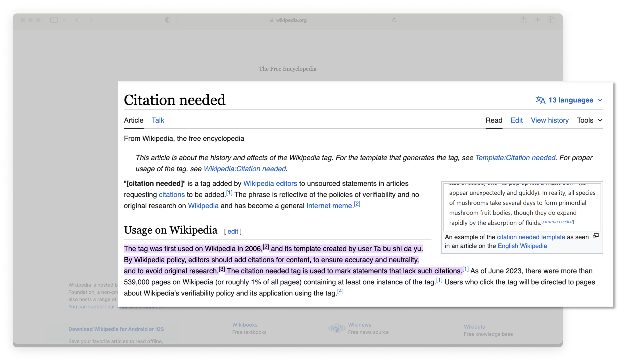This screenshot has height=364, width=619.
Task: Expand the sidebar chevron next to sidebar button
Action: click(64, 20)
